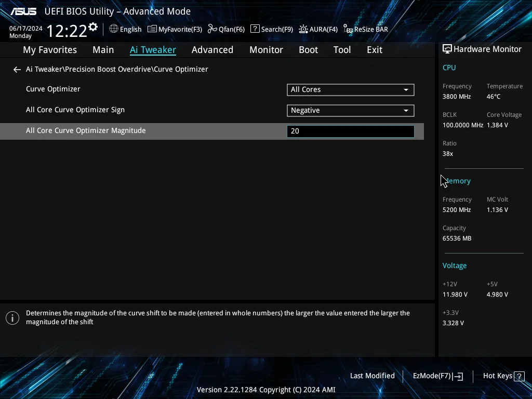The height and width of the screenshot is (399, 532).
Task: Click the 12:22 clock display
Action: (67, 31)
